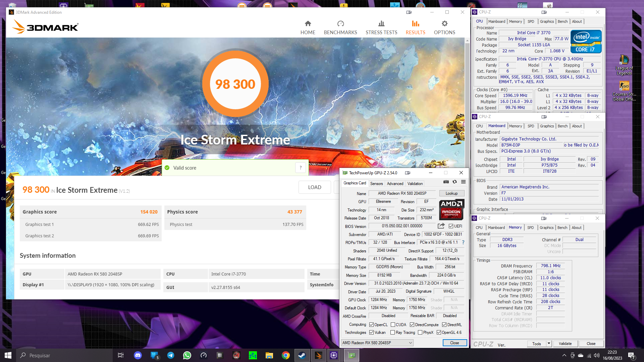Click the Physics score value 43 377

(x=294, y=212)
